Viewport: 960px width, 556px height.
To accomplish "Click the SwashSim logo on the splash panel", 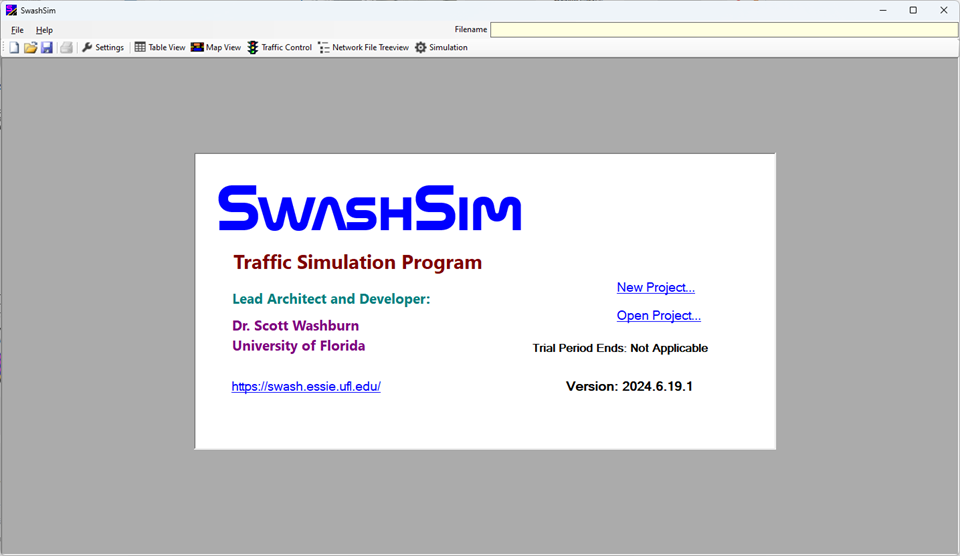I will (x=370, y=208).
